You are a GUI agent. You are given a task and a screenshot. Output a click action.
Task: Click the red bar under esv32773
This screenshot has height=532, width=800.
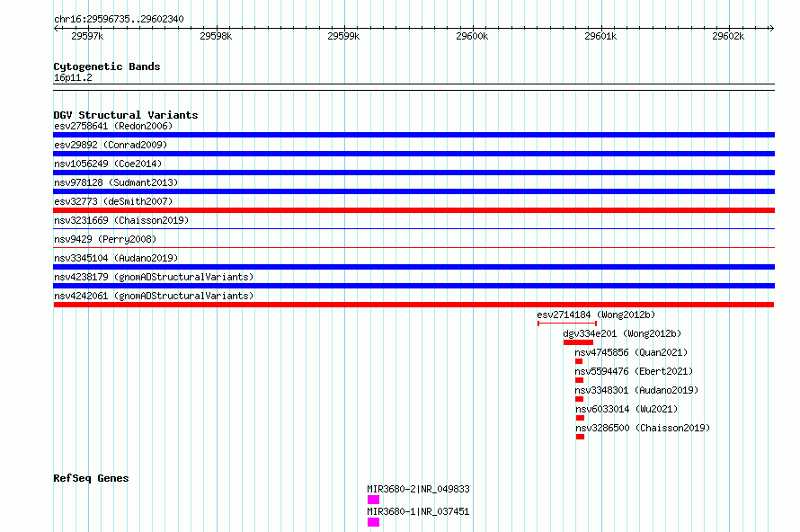[413, 210]
